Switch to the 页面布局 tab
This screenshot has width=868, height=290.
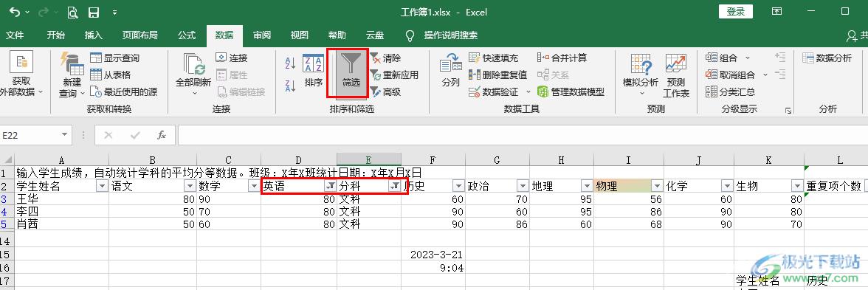click(140, 35)
